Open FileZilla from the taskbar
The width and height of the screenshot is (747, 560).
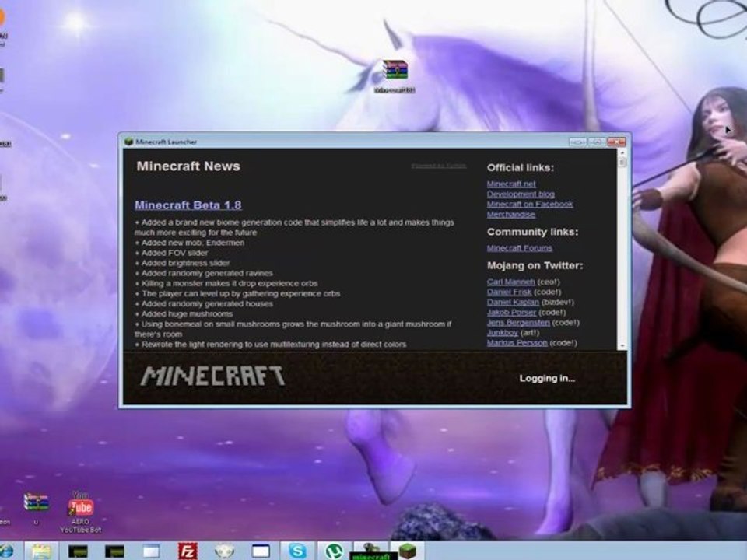pos(188,551)
